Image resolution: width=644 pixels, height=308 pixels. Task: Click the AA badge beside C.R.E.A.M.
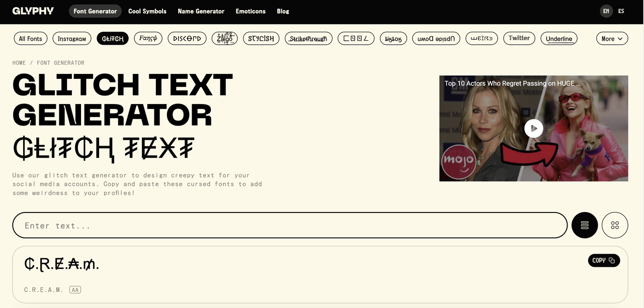[x=75, y=290]
